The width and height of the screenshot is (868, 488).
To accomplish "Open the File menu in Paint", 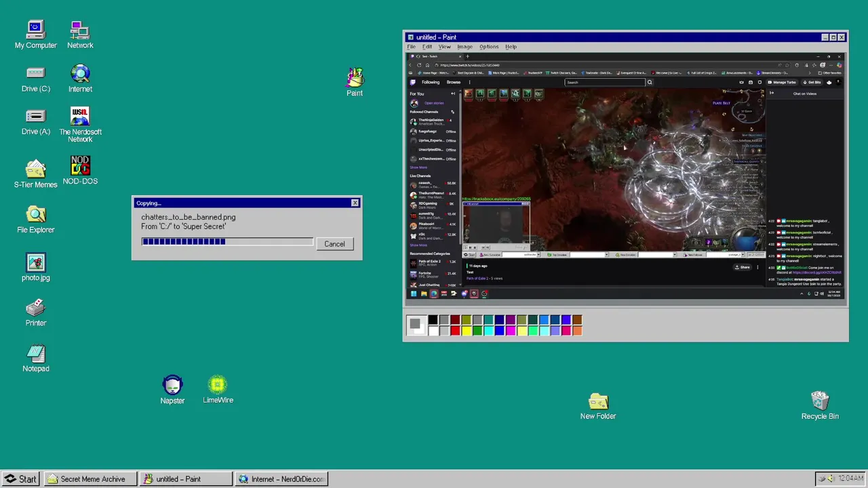I will click(411, 47).
